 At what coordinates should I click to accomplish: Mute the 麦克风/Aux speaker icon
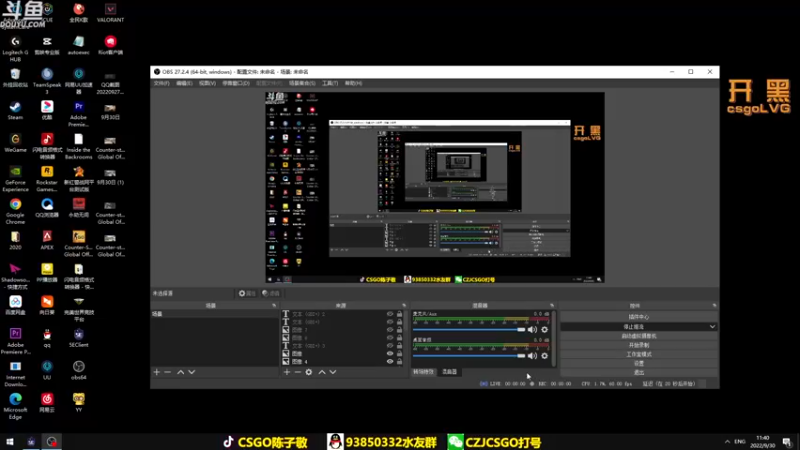(x=532, y=330)
